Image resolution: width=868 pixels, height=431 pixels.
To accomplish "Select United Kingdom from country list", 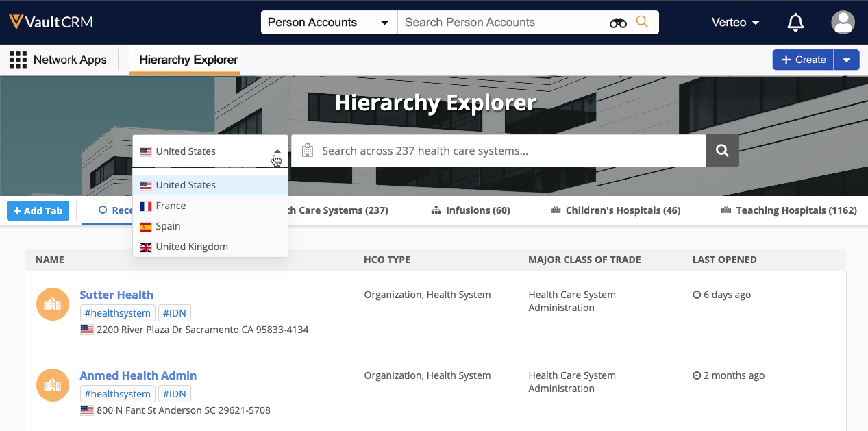I will click(x=191, y=247).
